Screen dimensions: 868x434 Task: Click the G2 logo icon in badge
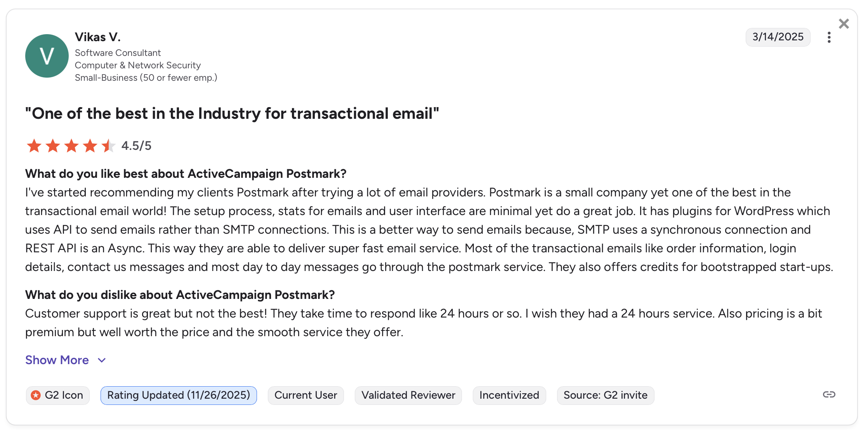pyautogui.click(x=36, y=395)
